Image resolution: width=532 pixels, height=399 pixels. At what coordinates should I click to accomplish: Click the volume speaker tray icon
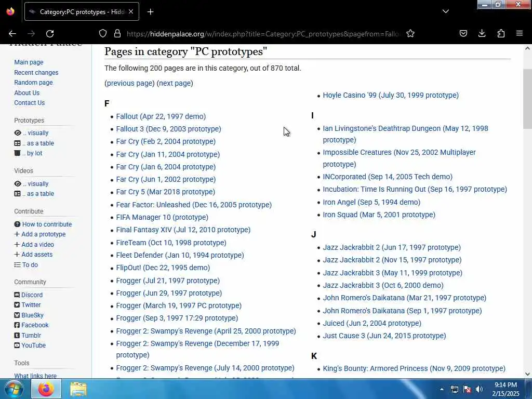[x=479, y=389]
